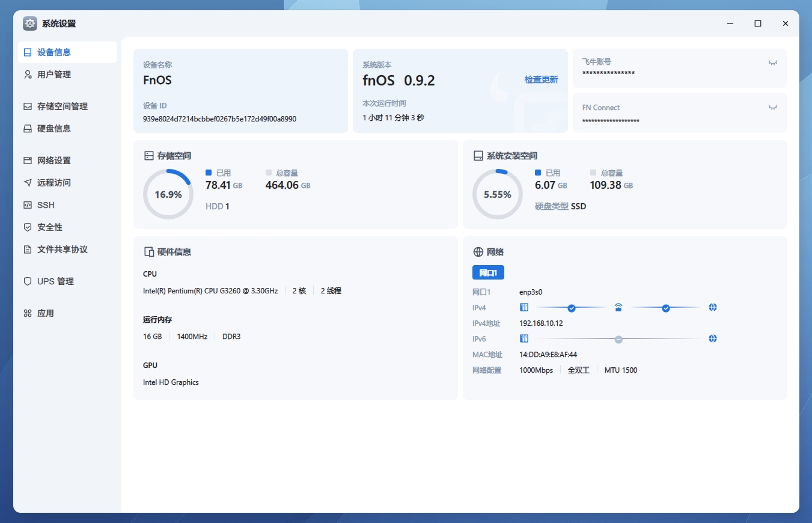Click the CPU model Intel(R) Pentium(R) CPU G3260
Image resolution: width=812 pixels, height=523 pixels.
click(210, 291)
